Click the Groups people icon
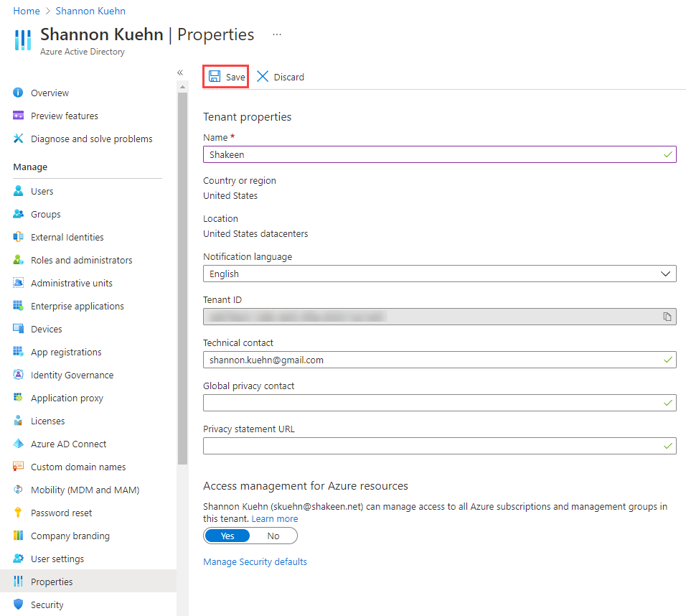This screenshot has height=616, width=686. 18,214
